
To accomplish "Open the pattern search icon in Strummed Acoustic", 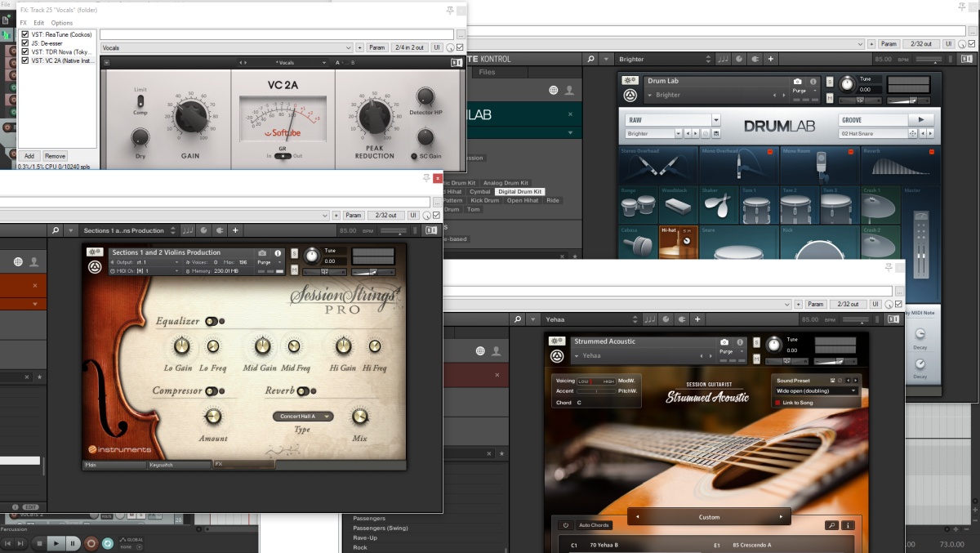I will [x=832, y=525].
